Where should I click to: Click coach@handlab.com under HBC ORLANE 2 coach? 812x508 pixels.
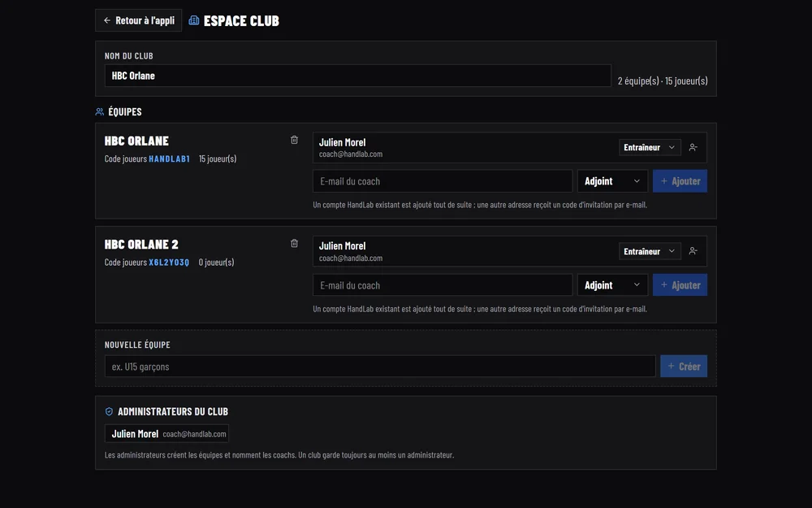351,258
